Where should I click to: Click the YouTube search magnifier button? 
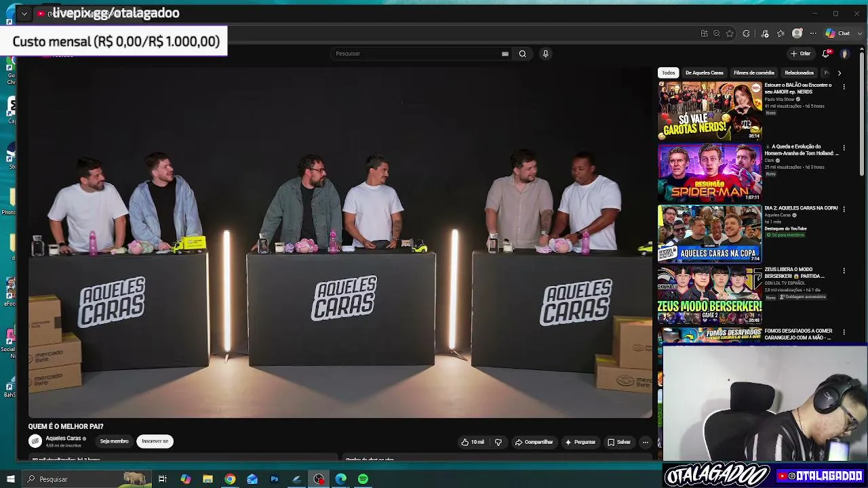(522, 54)
